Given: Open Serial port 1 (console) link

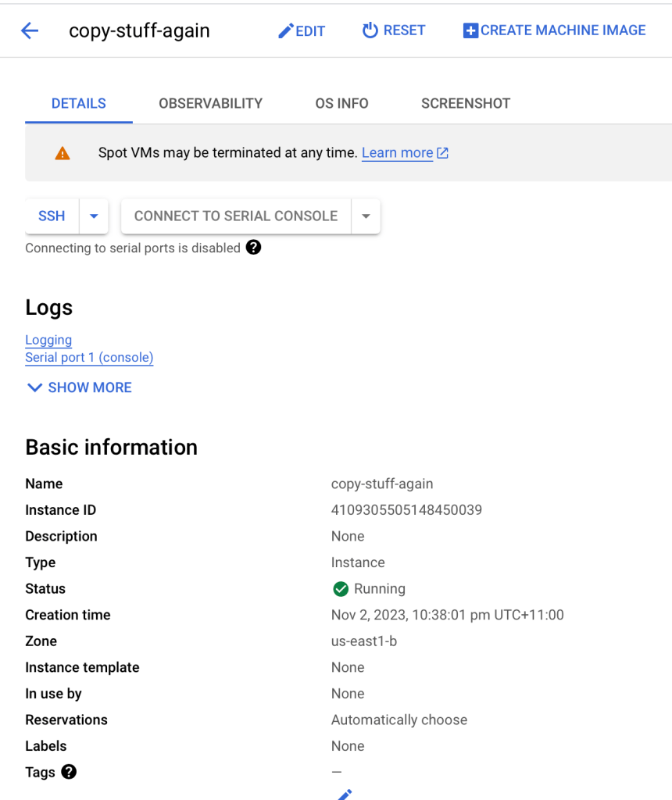Looking at the screenshot, I should pyautogui.click(x=89, y=358).
